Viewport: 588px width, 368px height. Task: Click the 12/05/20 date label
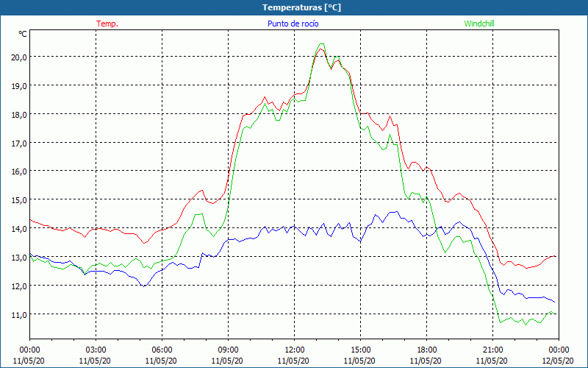[558, 361]
